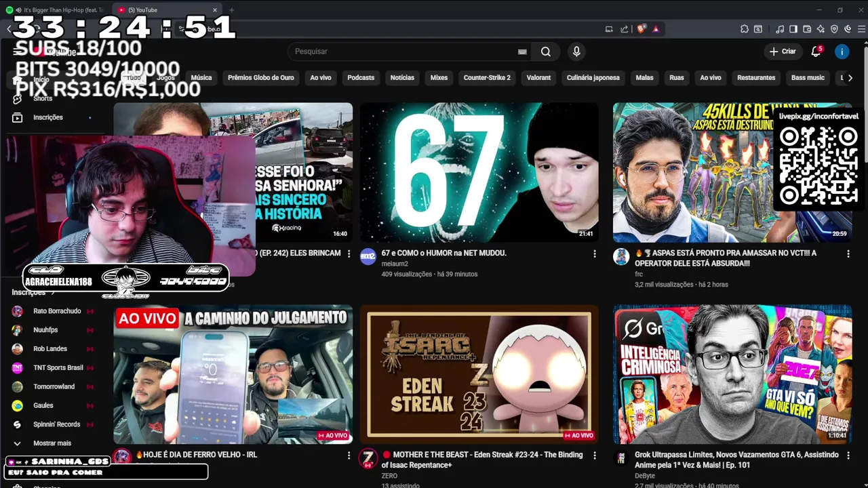This screenshot has width=868, height=488.
Task: Select the Malas filter chip
Action: pyautogui.click(x=644, y=78)
